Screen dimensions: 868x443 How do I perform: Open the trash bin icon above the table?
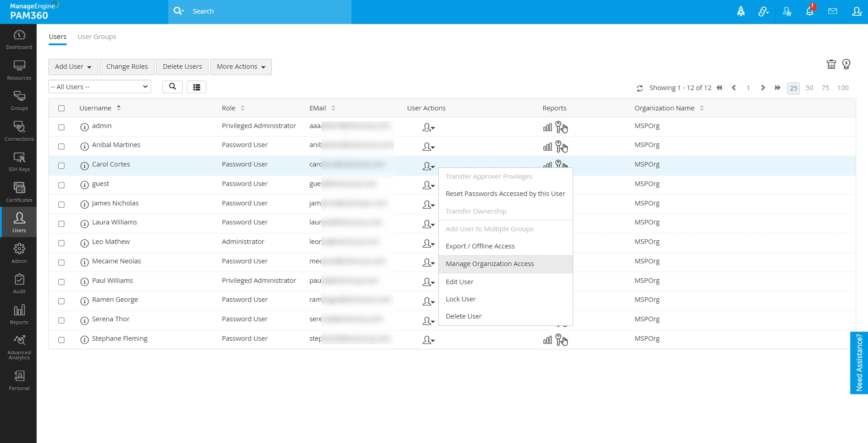click(831, 65)
